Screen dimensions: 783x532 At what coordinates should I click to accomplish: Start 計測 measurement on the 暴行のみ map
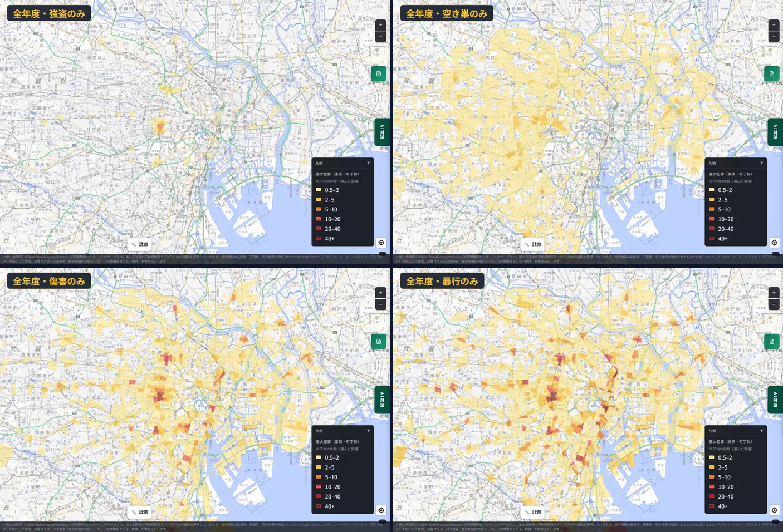tap(532, 512)
